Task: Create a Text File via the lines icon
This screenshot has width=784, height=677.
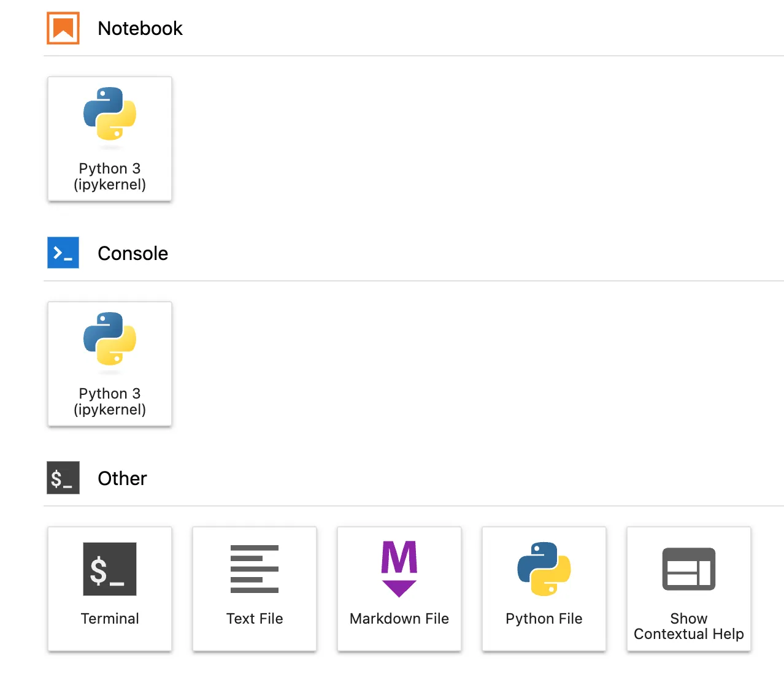Action: [x=255, y=569]
